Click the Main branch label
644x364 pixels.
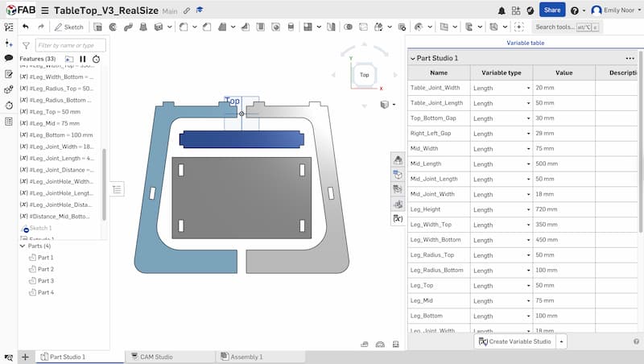pos(170,11)
